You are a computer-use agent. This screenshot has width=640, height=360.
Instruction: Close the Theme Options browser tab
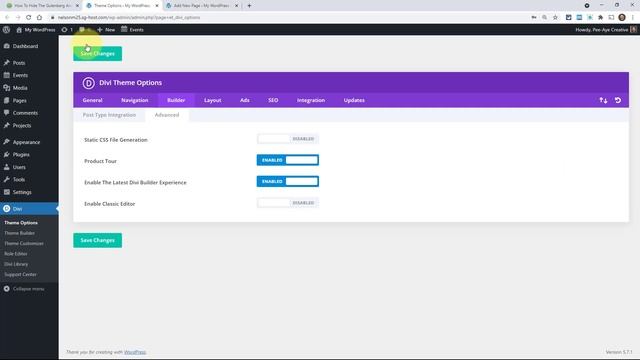(157, 6)
